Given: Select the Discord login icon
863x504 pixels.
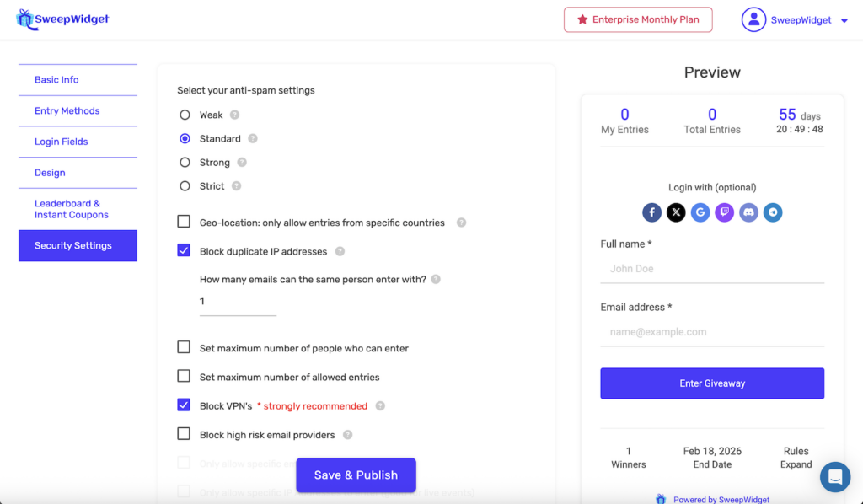Looking at the screenshot, I should (x=748, y=212).
